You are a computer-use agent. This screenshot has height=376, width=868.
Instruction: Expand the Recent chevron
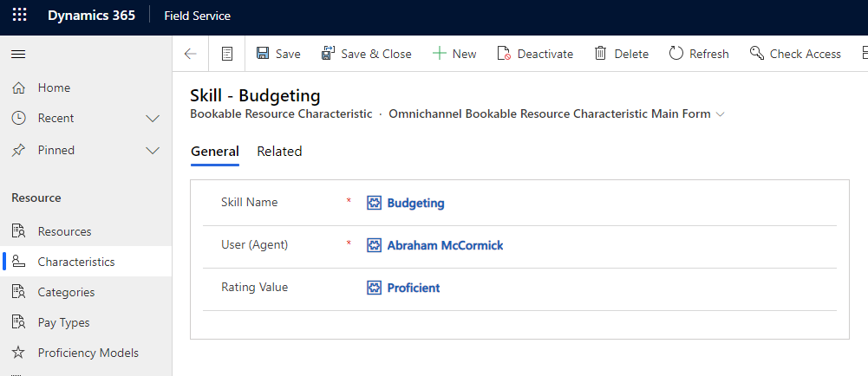pyautogui.click(x=153, y=119)
